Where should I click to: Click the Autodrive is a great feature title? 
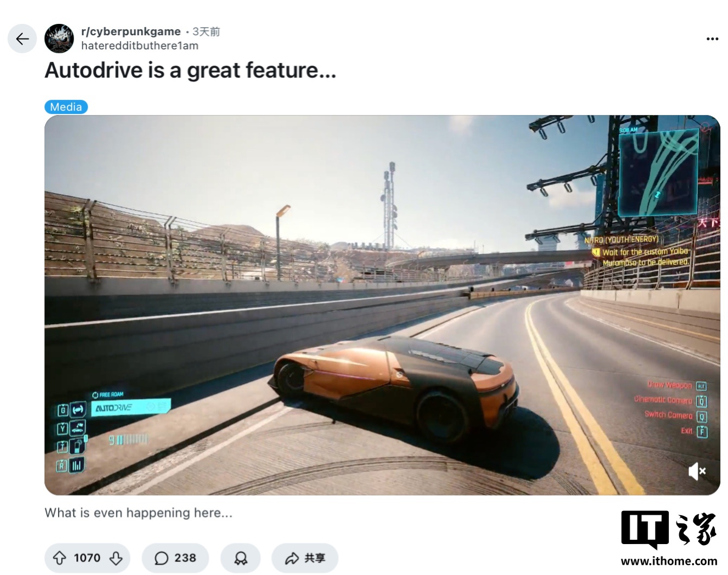click(190, 71)
